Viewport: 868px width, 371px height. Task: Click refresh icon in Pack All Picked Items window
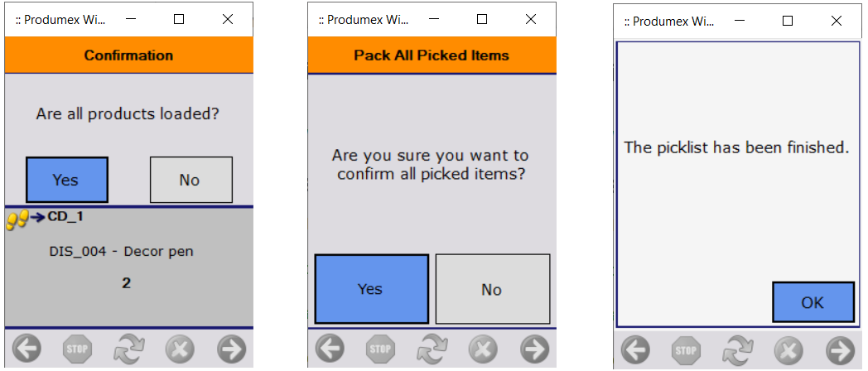(x=432, y=349)
